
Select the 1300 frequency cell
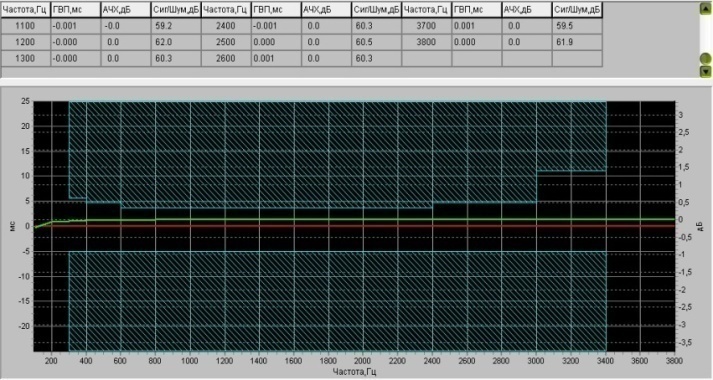click(x=25, y=59)
